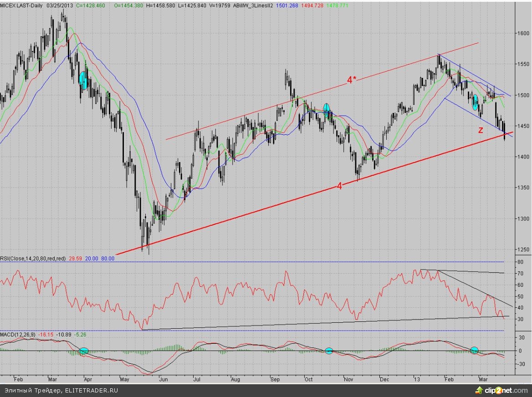Select the cyan marker inside the blue descending channel

tap(475, 103)
